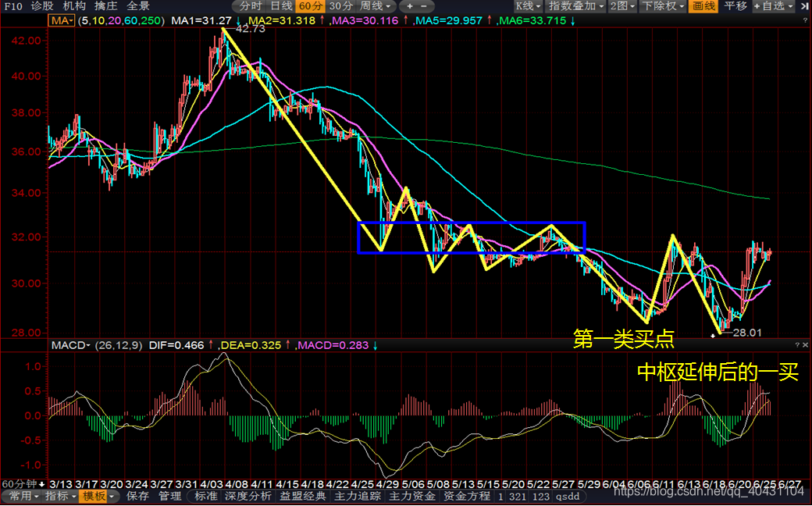Toggle the 平移 pan mode
This screenshot has height=506, width=812.
coord(735,6)
